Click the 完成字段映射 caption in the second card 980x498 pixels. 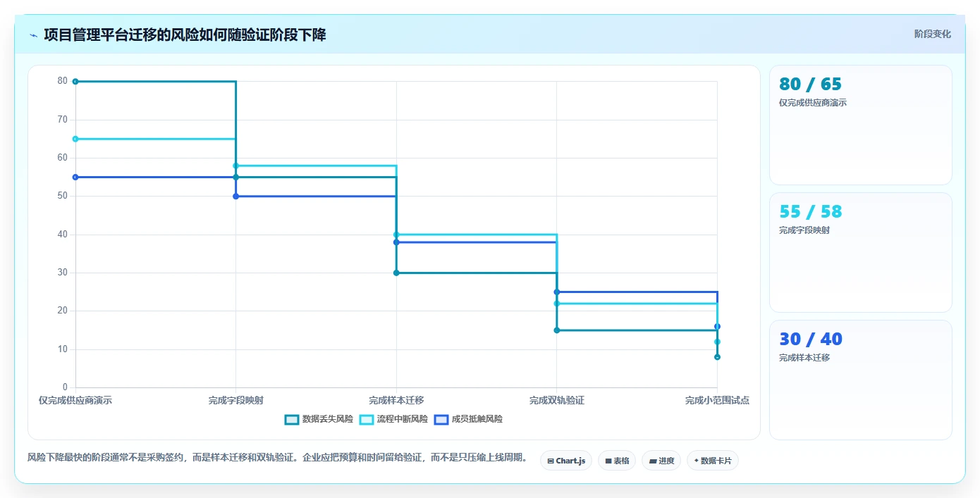tap(804, 230)
